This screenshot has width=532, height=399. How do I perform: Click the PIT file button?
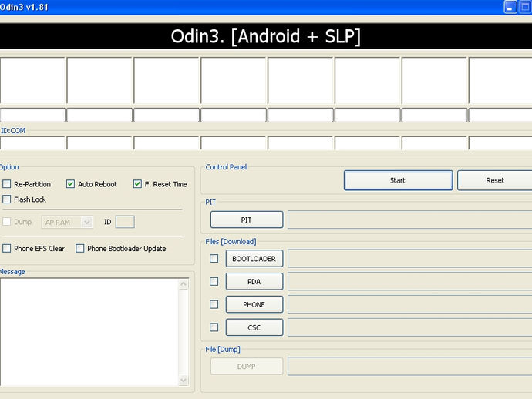[247, 220]
